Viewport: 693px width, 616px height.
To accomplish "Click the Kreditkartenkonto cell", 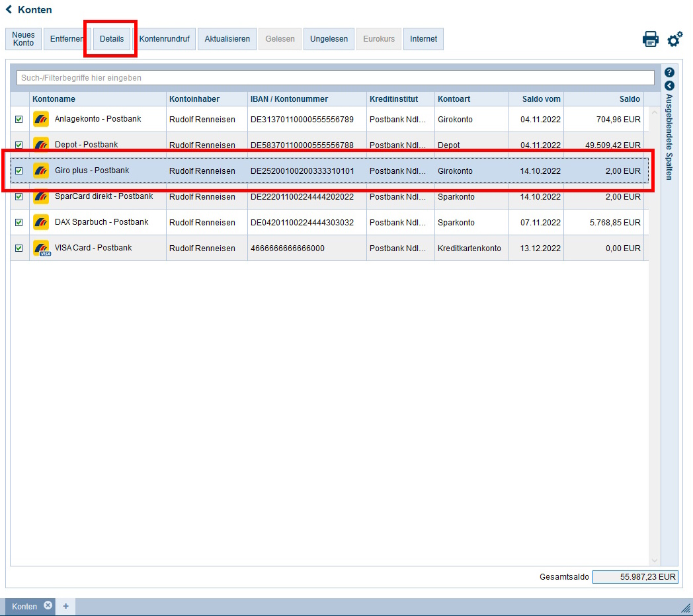I will tap(469, 249).
